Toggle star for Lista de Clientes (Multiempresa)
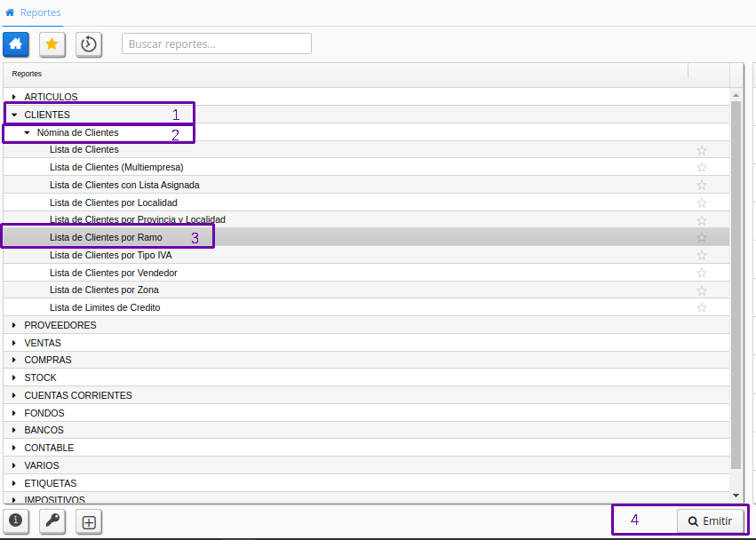756x540 pixels. click(x=702, y=167)
